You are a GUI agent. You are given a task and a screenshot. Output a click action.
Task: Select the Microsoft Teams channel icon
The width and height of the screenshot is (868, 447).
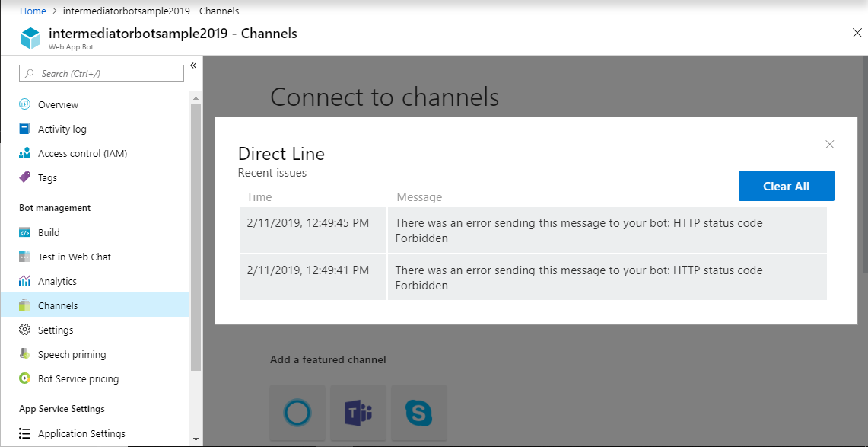click(358, 413)
